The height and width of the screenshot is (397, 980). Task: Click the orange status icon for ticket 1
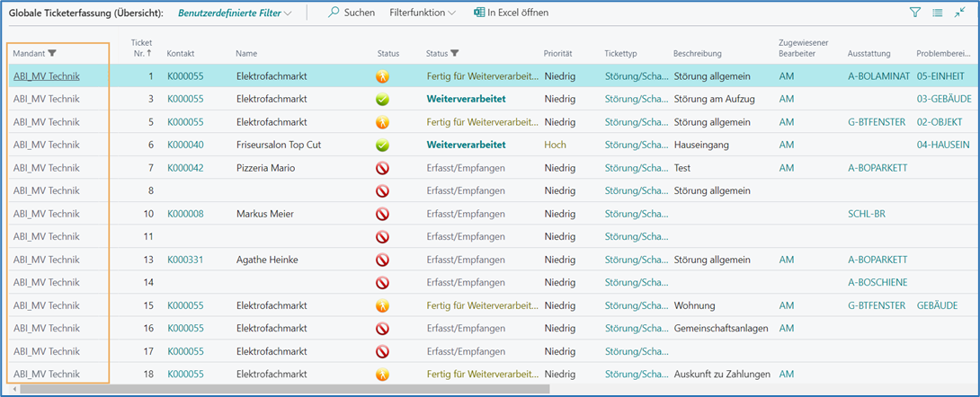tap(382, 76)
